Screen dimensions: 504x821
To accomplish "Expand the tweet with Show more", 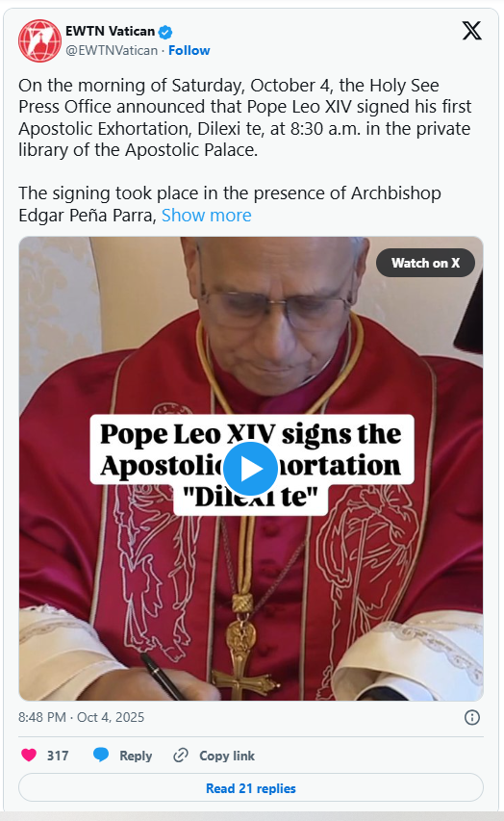I will [206, 216].
